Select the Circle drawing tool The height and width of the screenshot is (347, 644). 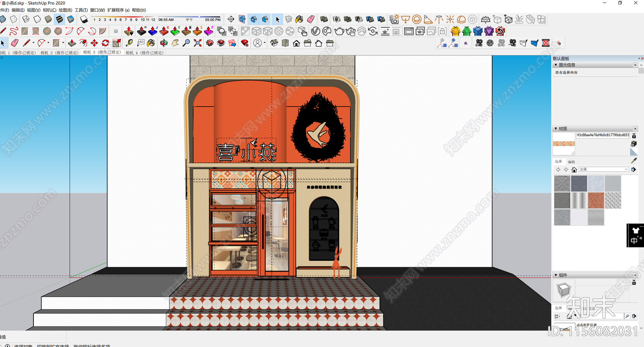47,31
